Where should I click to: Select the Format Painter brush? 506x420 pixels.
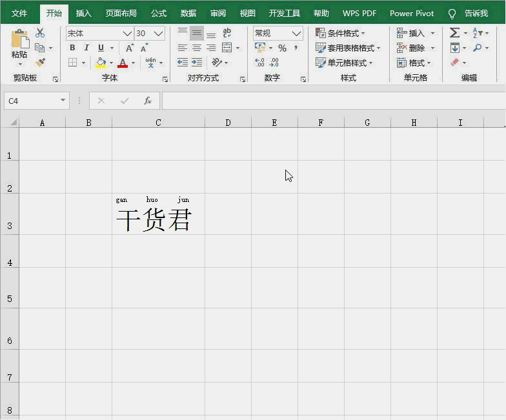pos(40,62)
